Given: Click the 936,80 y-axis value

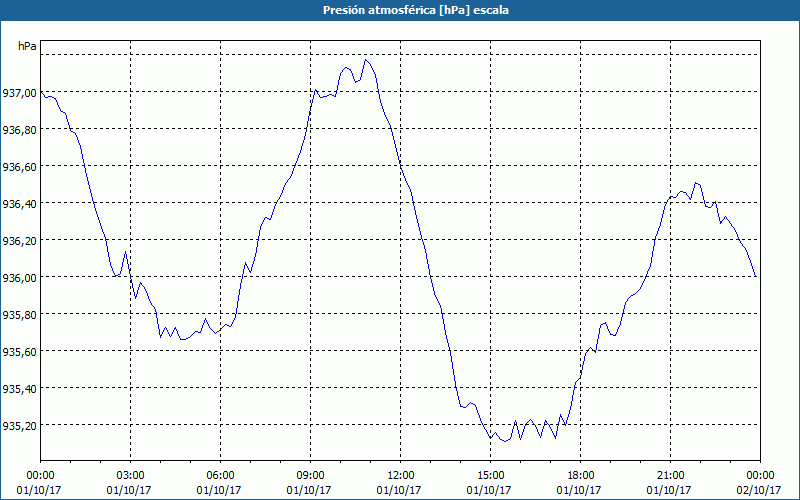Looking at the screenshot, I should click(19, 130).
